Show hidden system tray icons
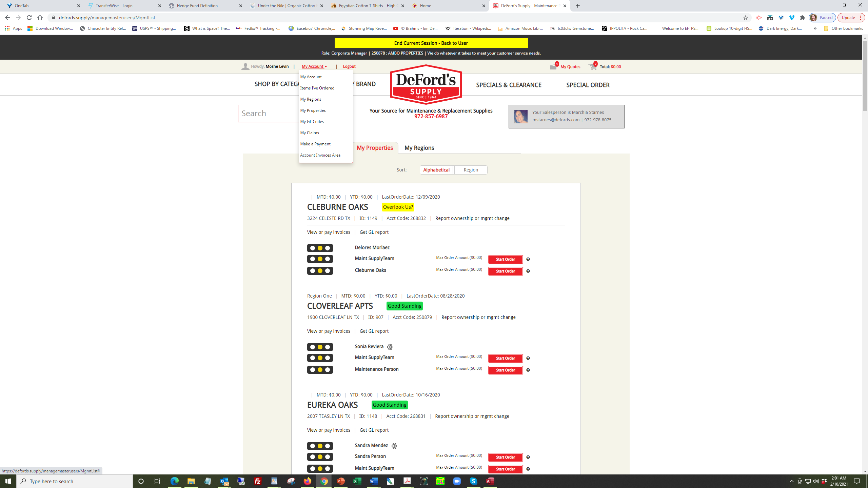Screen dimensions: 868x488 tap(791, 481)
